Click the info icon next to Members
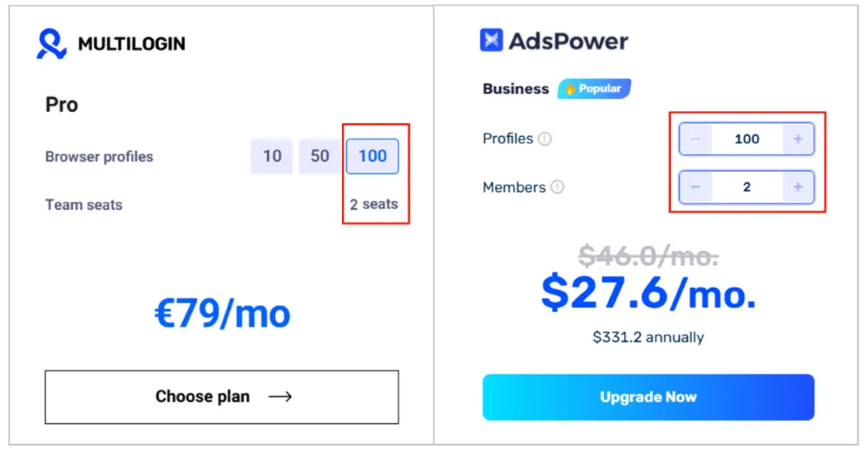 click(557, 187)
